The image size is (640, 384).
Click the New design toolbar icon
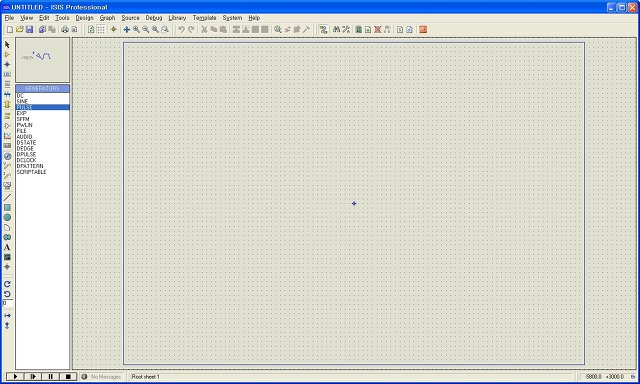[10, 29]
